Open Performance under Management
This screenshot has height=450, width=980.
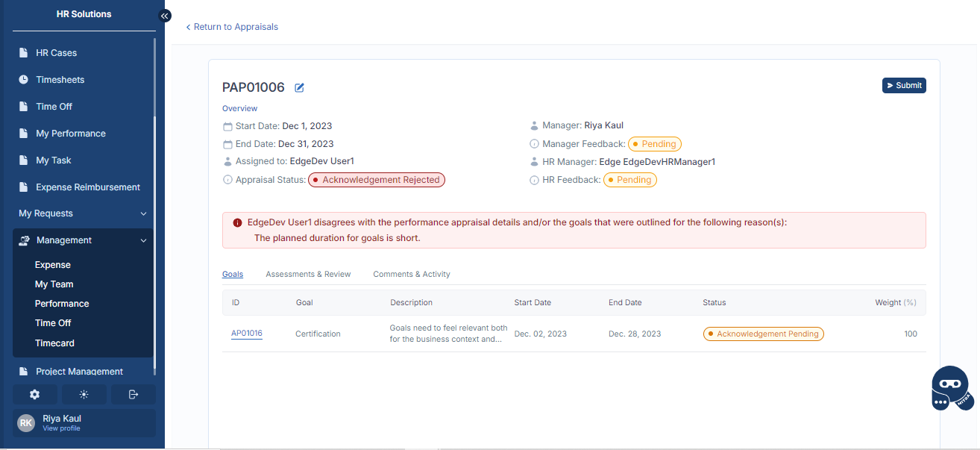(x=62, y=304)
